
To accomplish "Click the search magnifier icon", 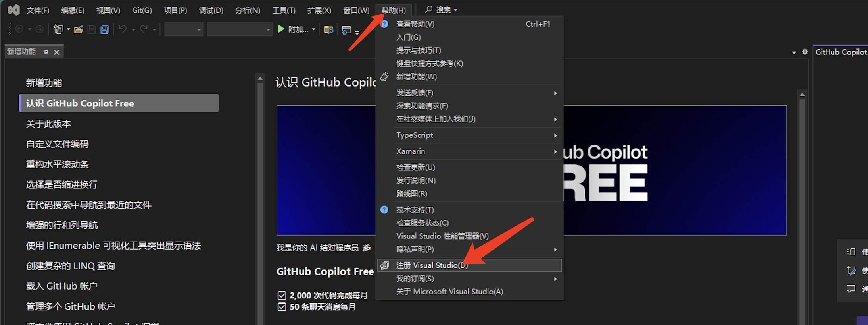I will [x=428, y=9].
